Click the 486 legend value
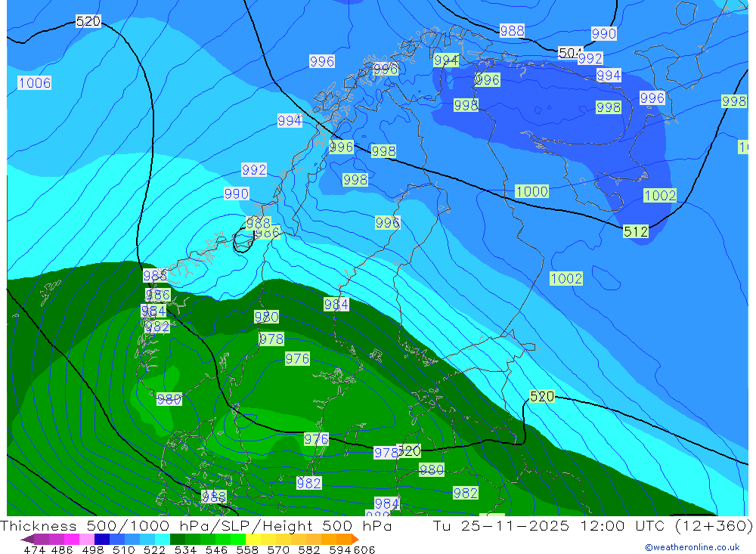The image size is (756, 554). (x=62, y=549)
